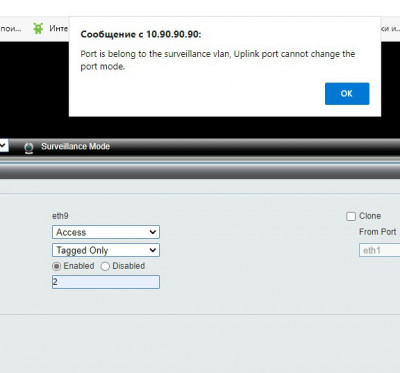This screenshot has height=373, width=400.
Task: Select the Disabled radio button
Action: (x=105, y=266)
